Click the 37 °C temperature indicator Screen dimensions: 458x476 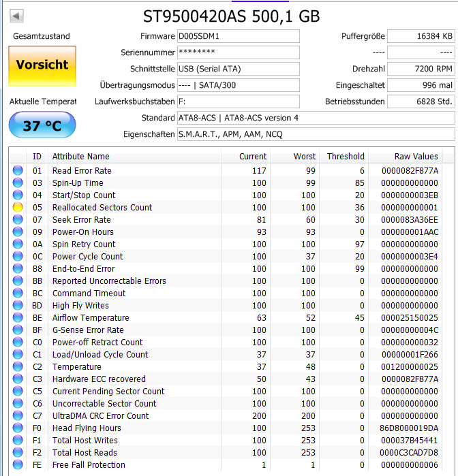[x=42, y=125]
